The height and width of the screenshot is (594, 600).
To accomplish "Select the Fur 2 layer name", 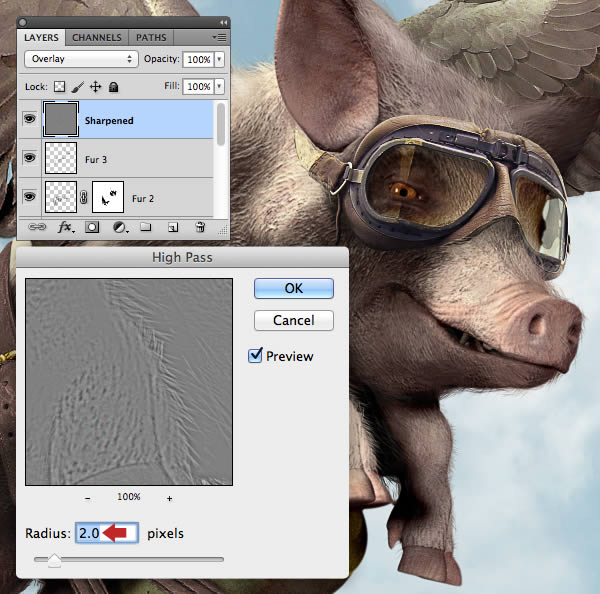I will pyautogui.click(x=143, y=198).
